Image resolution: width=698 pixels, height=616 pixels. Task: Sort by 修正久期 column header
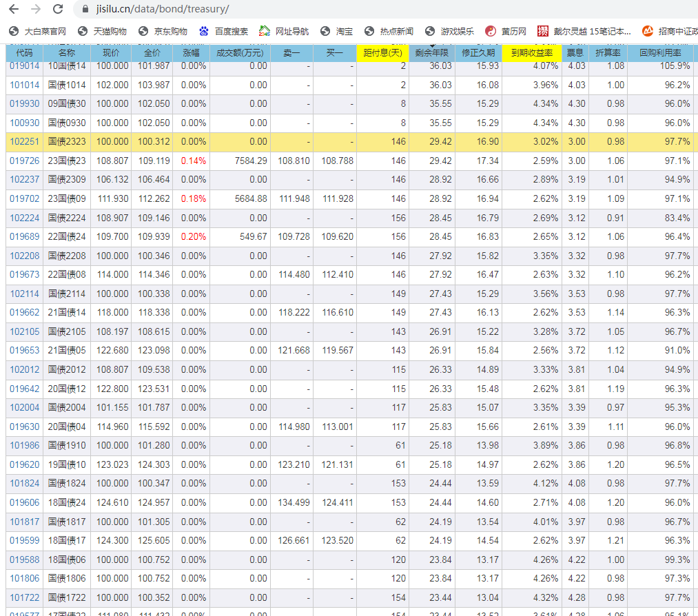pyautogui.click(x=480, y=53)
